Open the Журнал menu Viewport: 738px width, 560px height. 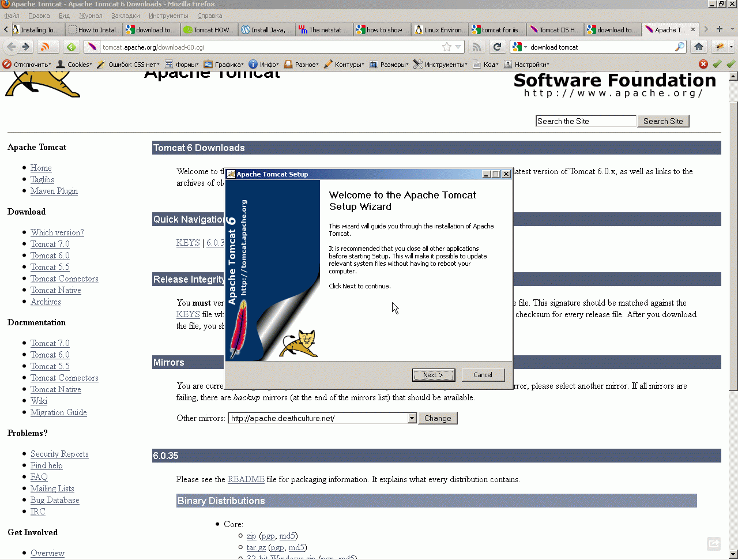tap(91, 16)
